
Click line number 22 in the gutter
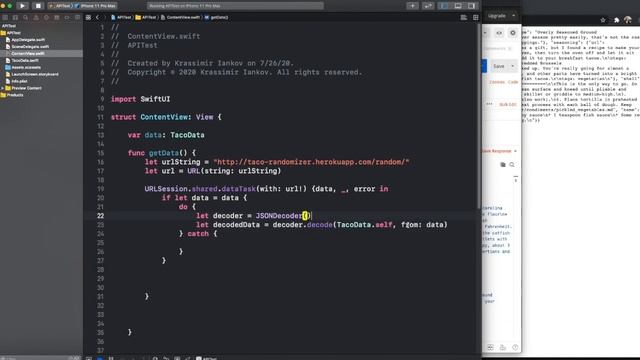[100, 216]
